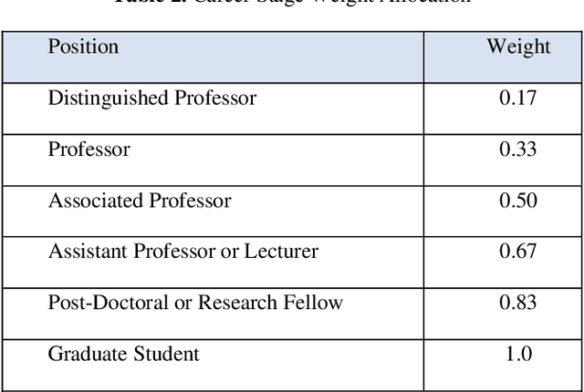The image size is (584, 392).
Task: Click the 1.0 weight value
Action: click(x=516, y=354)
